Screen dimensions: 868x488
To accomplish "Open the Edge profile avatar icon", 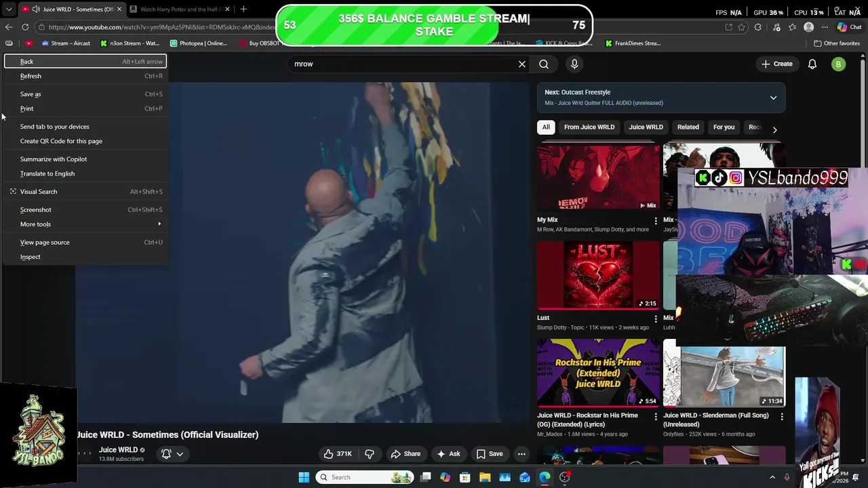I will tap(808, 27).
